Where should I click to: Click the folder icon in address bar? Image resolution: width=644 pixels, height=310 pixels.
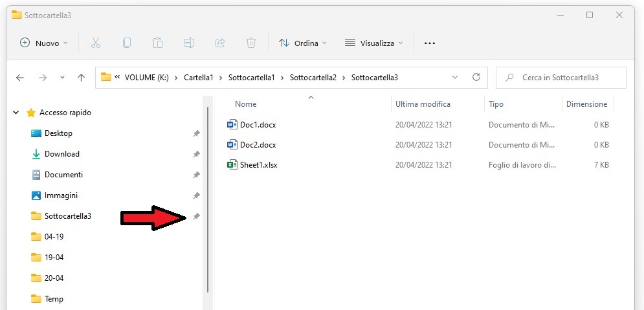[x=106, y=77]
